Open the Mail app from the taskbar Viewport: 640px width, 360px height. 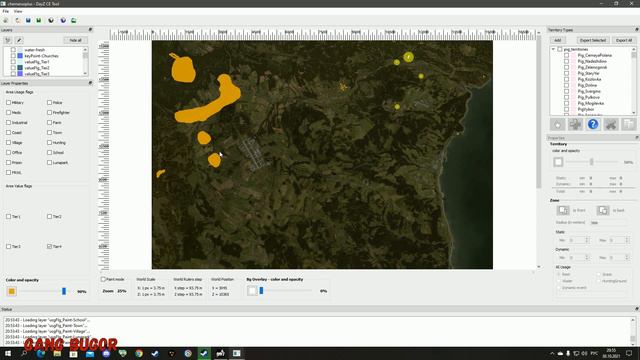pos(90,353)
